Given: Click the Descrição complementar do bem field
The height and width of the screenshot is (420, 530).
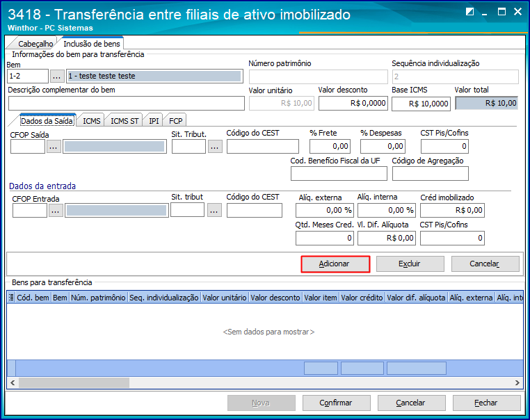Looking at the screenshot, I should point(127,104).
